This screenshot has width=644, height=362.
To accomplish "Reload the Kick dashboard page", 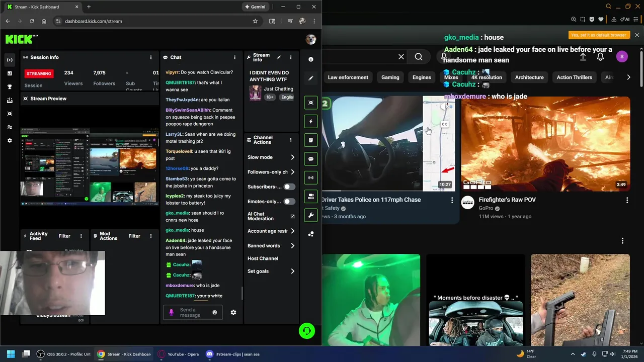I will (32, 21).
